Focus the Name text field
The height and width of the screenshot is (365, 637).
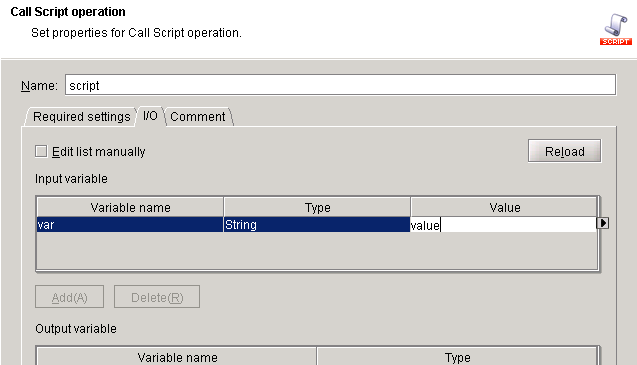pos(340,85)
